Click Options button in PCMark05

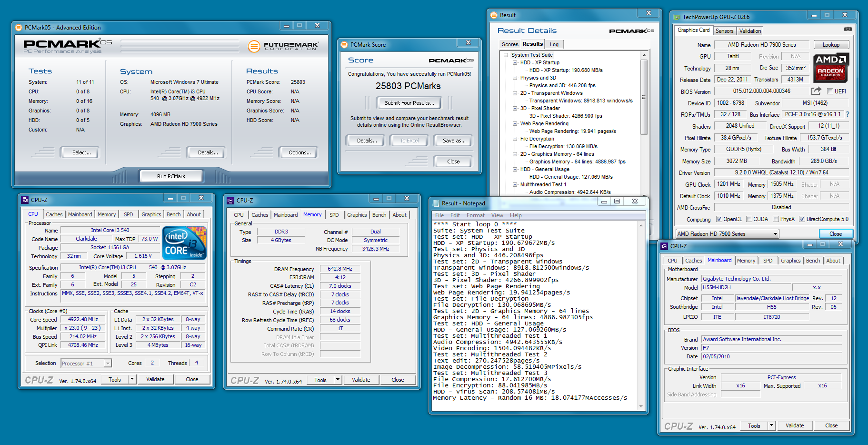pyautogui.click(x=299, y=152)
